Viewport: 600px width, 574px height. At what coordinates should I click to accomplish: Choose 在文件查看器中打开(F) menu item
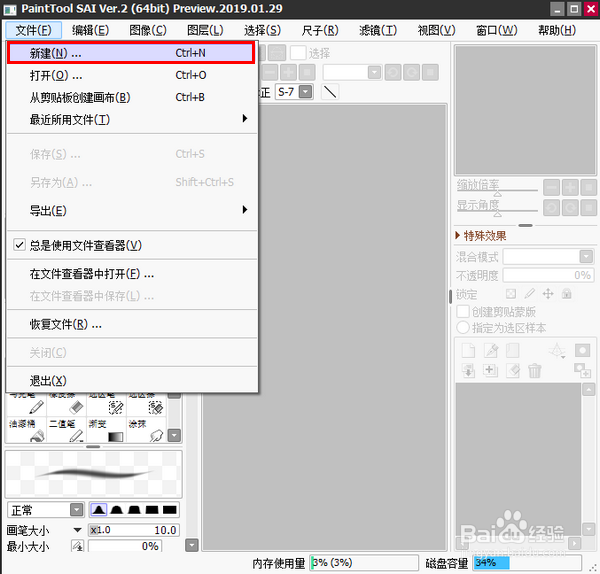(132, 274)
